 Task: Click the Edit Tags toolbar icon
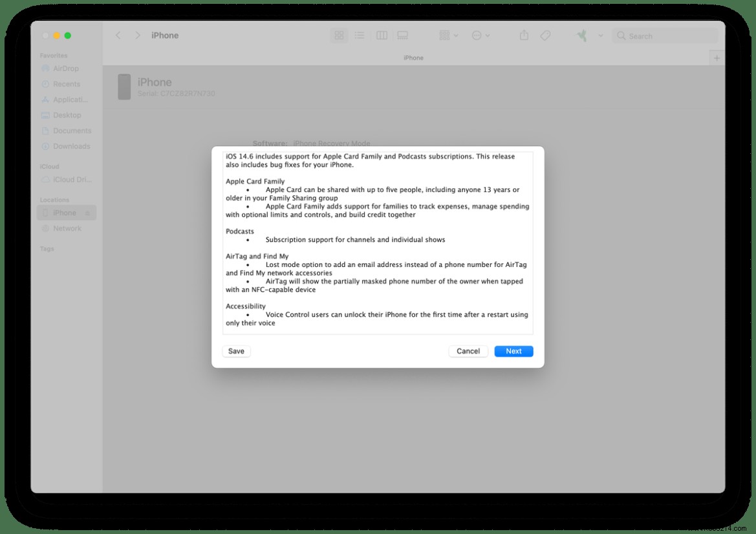click(545, 36)
